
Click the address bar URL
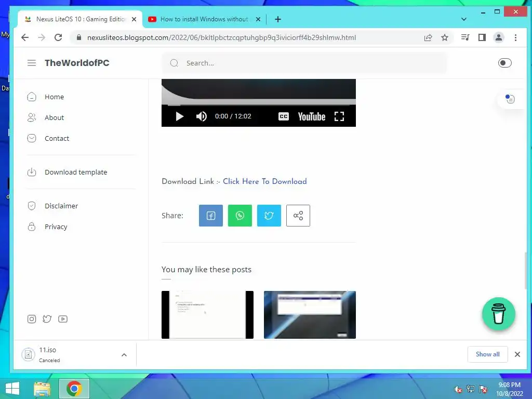point(221,37)
